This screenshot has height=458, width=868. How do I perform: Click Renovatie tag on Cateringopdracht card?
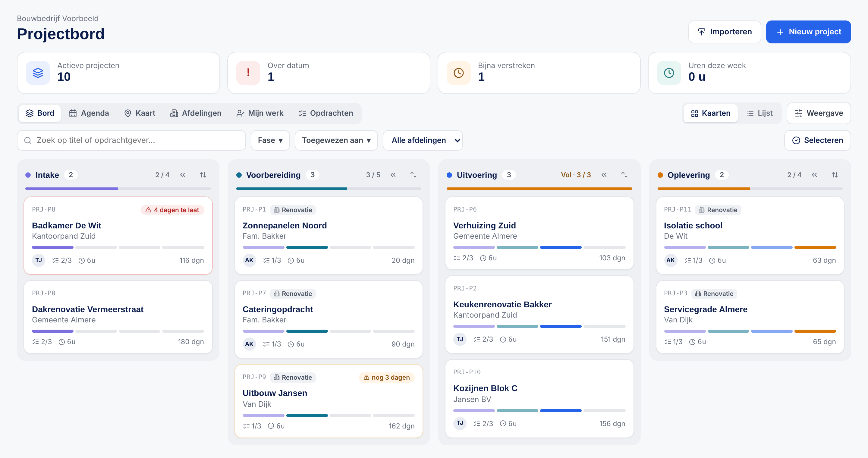pos(292,294)
